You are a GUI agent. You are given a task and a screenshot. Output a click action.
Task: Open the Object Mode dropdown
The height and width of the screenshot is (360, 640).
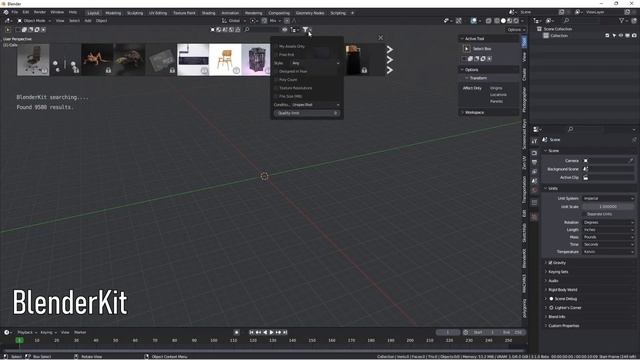coord(34,20)
